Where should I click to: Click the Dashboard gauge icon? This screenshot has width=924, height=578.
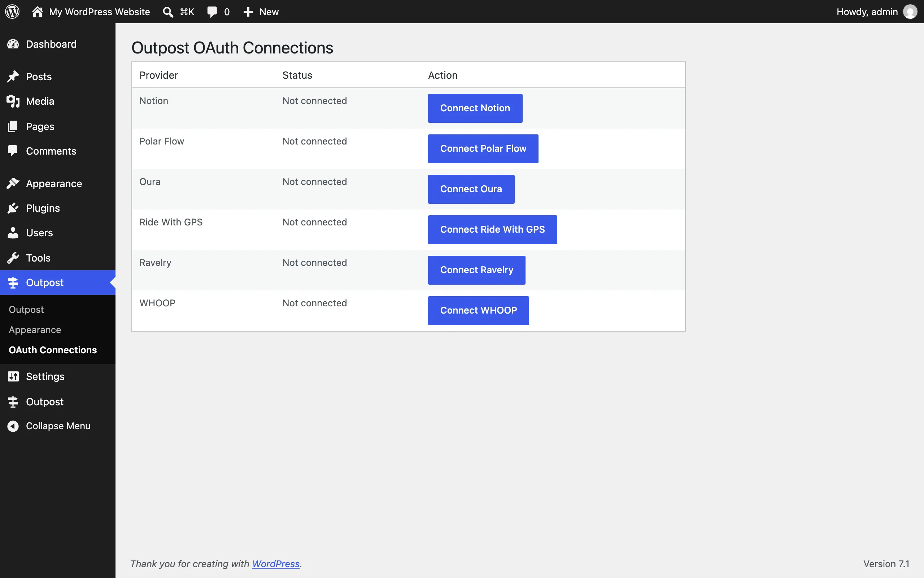tap(13, 44)
